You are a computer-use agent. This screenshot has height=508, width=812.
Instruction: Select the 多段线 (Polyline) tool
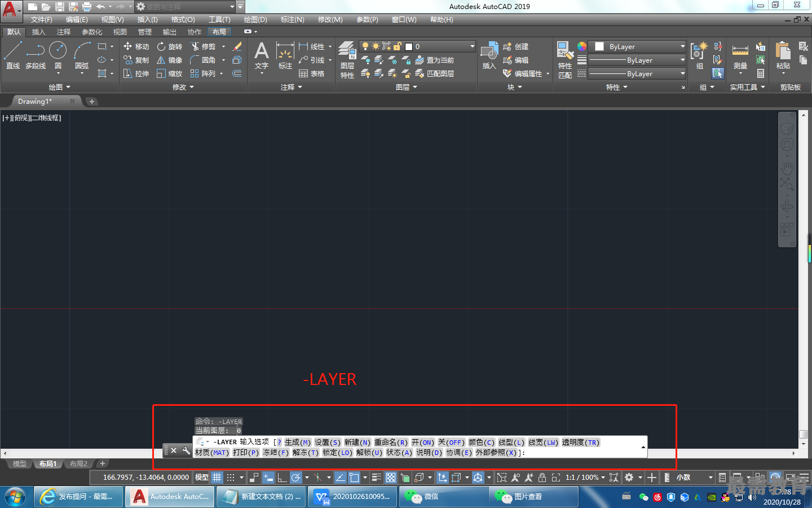pyautogui.click(x=35, y=55)
